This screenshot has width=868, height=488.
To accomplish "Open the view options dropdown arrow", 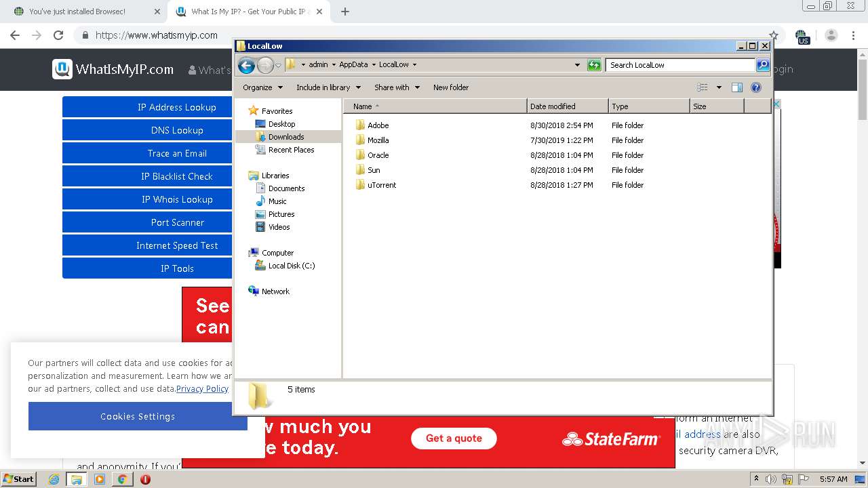I will tap(719, 87).
